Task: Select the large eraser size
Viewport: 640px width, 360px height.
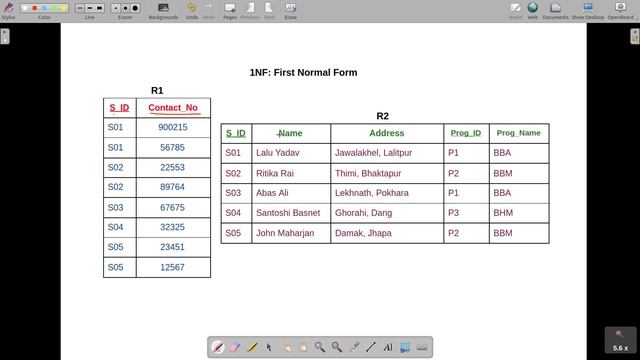Action: pyautogui.click(x=135, y=8)
